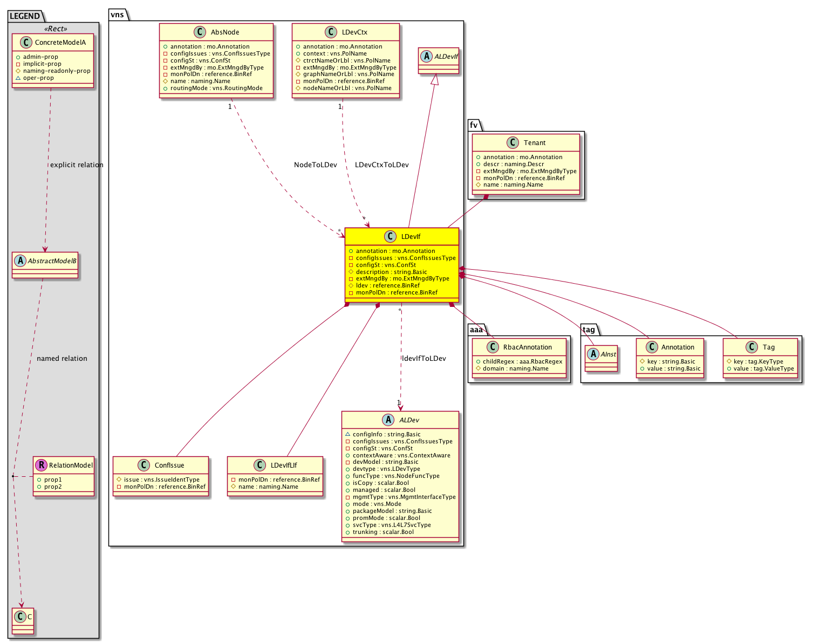The width and height of the screenshot is (813, 644).
Task: Select the LEGEND package tab label
Action: pyautogui.click(x=25, y=16)
